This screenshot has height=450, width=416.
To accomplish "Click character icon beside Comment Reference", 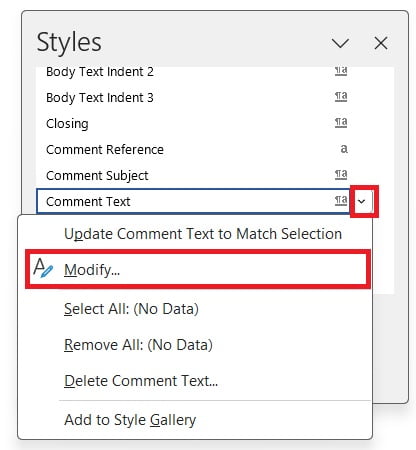I will (x=344, y=149).
